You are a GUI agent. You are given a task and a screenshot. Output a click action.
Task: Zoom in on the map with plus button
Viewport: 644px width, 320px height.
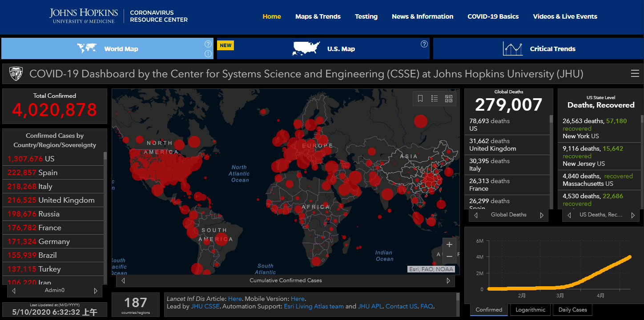point(449,244)
